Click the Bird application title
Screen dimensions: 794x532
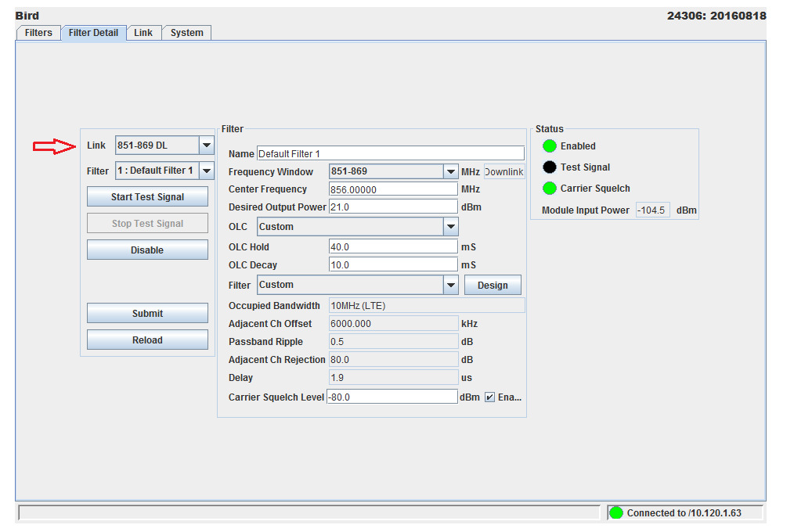pos(27,16)
